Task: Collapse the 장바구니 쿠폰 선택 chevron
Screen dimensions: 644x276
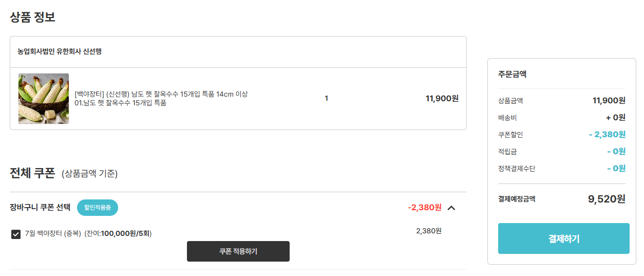Action: (x=451, y=208)
